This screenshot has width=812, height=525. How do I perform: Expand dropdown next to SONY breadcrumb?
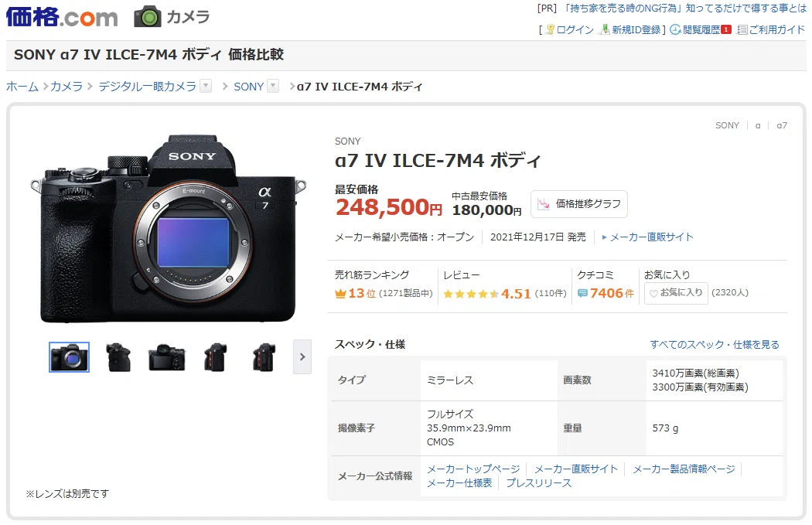tap(273, 86)
